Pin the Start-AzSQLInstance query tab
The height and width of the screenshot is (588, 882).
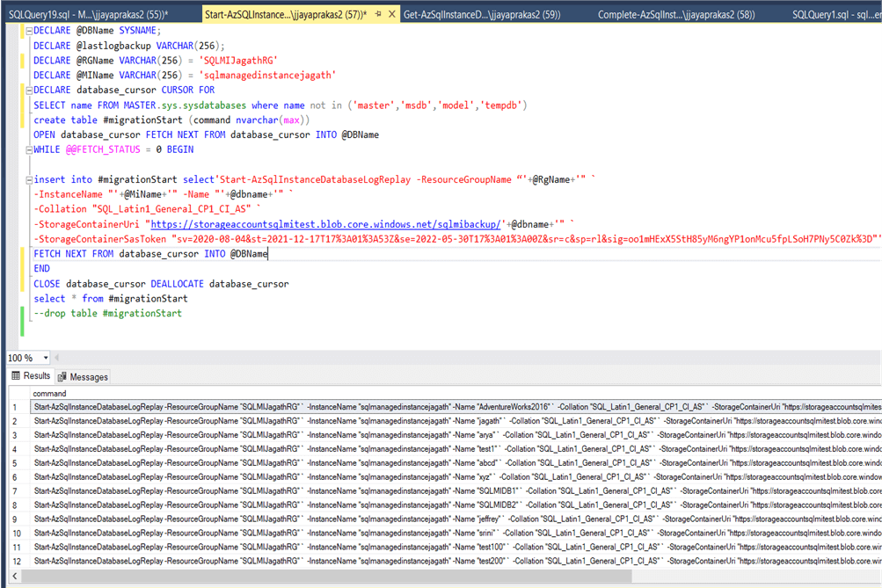(377, 14)
